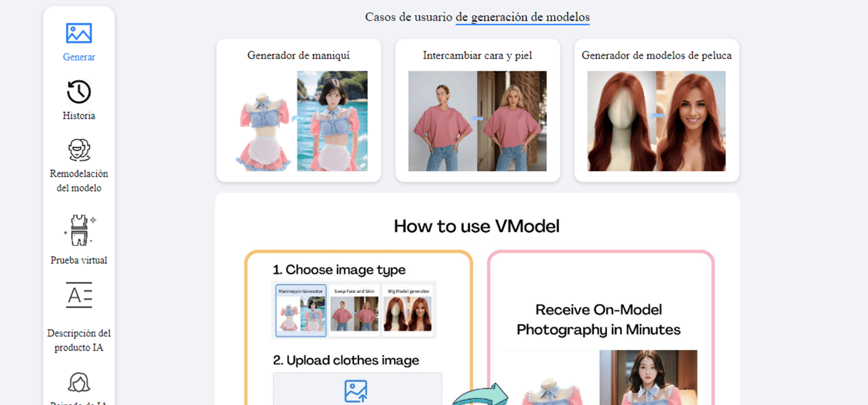The height and width of the screenshot is (405, 868).
Task: Click the '2. Upload clothes image' text
Action: [346, 360]
